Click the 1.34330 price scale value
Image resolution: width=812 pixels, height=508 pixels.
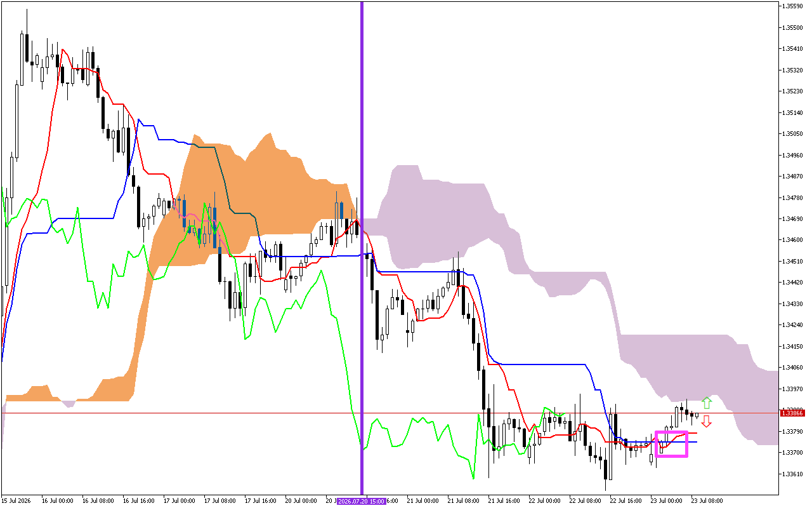pyautogui.click(x=794, y=304)
